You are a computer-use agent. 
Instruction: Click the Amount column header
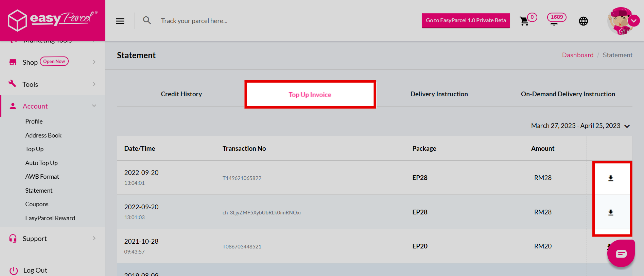(x=543, y=148)
